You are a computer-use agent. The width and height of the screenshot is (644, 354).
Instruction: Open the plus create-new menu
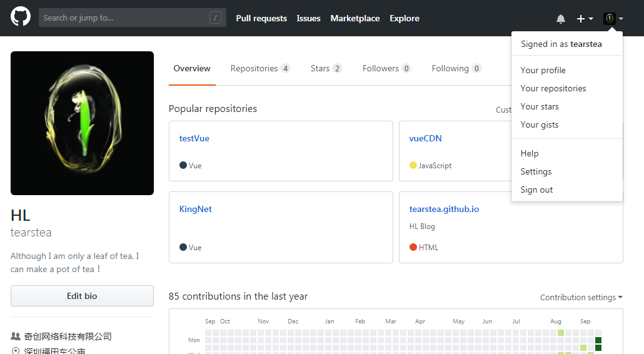(x=585, y=19)
